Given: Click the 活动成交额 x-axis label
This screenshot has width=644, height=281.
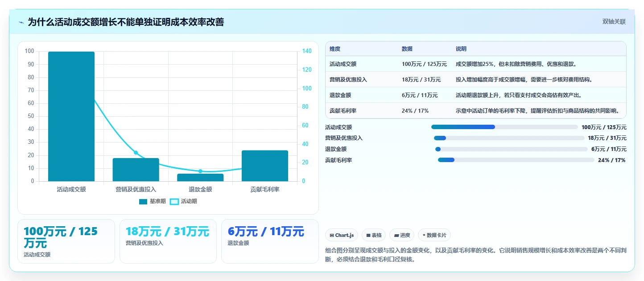Looking at the screenshot, I should coord(71,189).
